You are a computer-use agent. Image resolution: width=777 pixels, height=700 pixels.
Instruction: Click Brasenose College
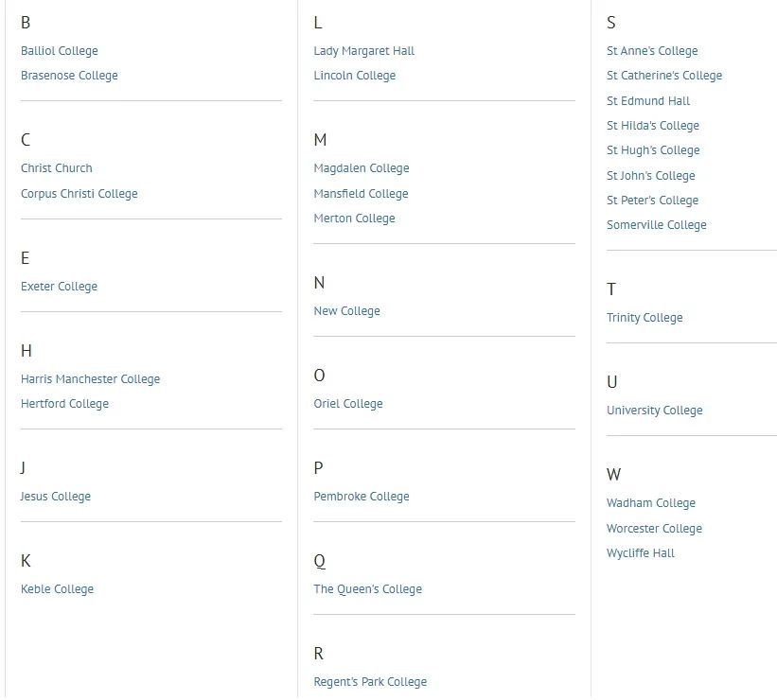[x=69, y=76]
